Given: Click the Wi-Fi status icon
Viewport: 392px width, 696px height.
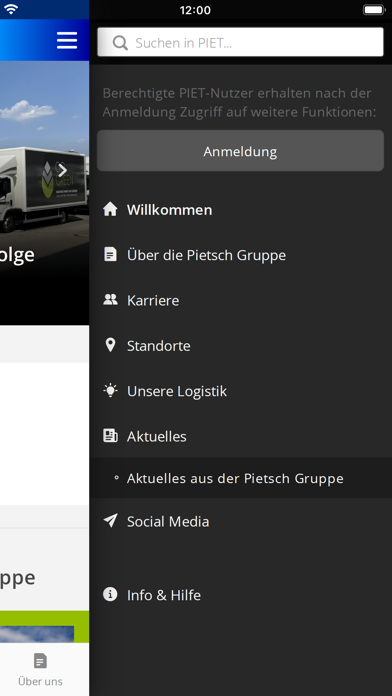Looking at the screenshot, I should [11, 10].
